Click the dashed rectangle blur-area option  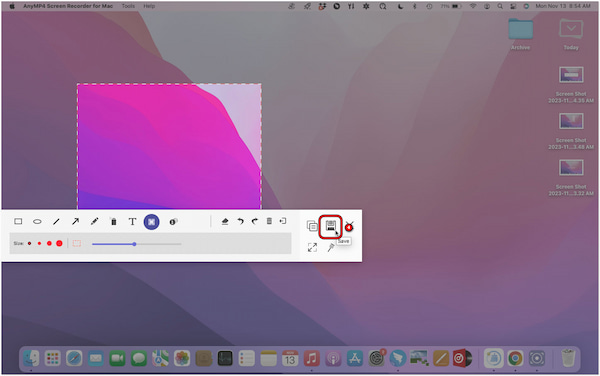point(77,243)
